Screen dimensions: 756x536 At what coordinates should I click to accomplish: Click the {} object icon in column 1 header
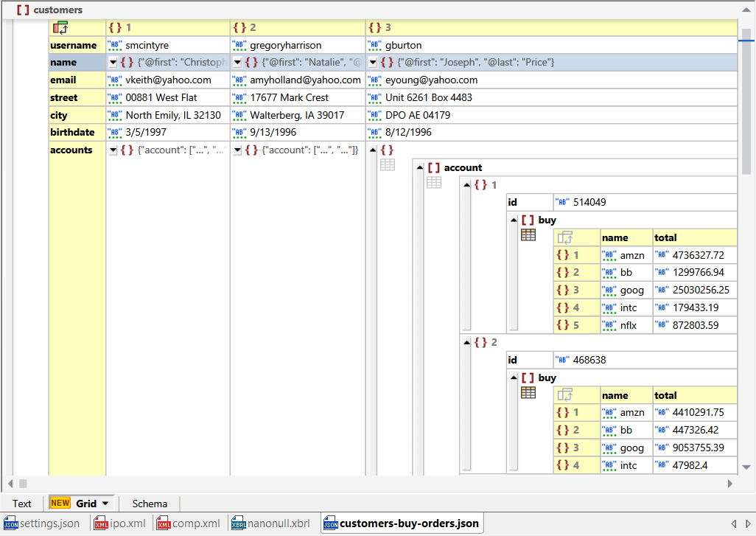[114, 27]
